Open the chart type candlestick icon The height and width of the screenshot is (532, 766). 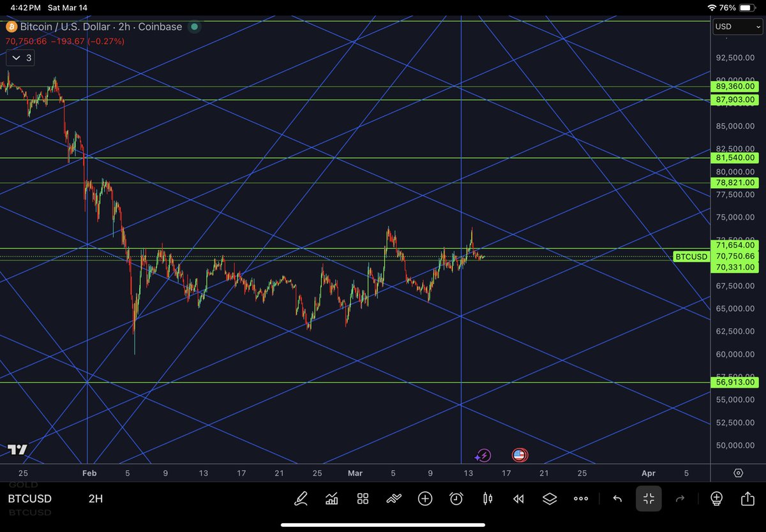coord(487,499)
